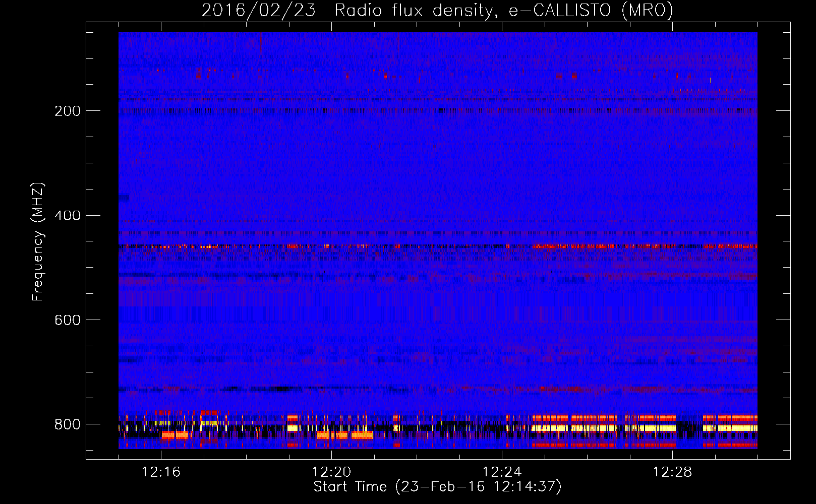Click the '600' frequency tick label
Screen dimensions: 816x504
point(68,321)
